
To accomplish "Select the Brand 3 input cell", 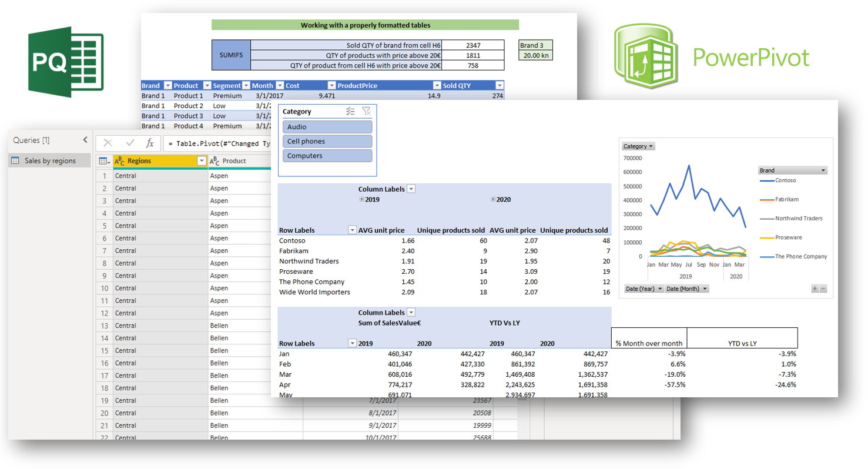I will pyautogui.click(x=536, y=45).
